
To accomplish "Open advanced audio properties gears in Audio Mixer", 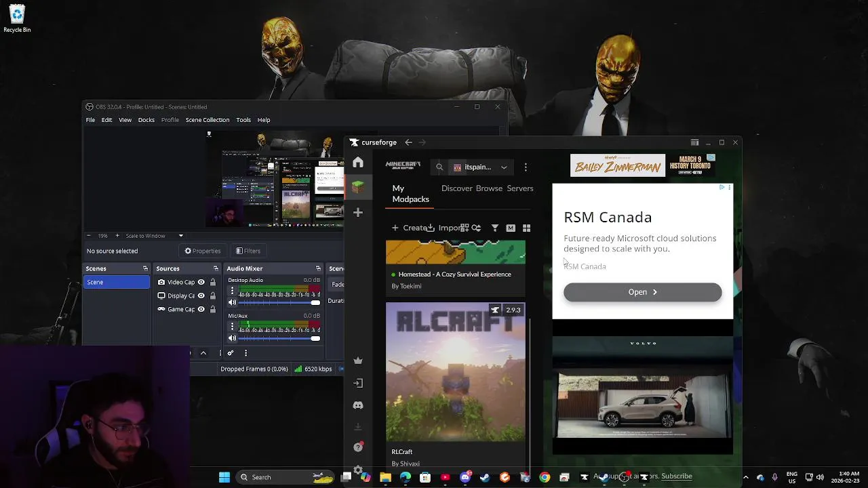I will [x=231, y=353].
